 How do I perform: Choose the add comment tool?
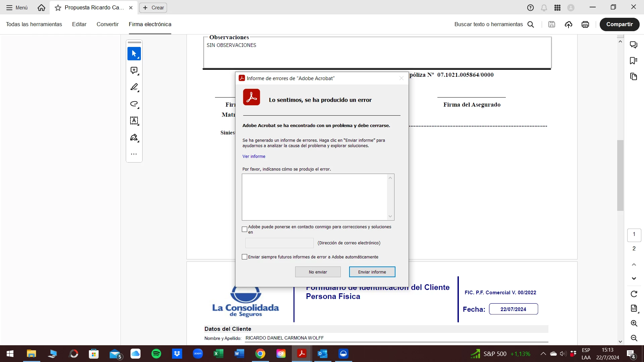pyautogui.click(x=134, y=70)
